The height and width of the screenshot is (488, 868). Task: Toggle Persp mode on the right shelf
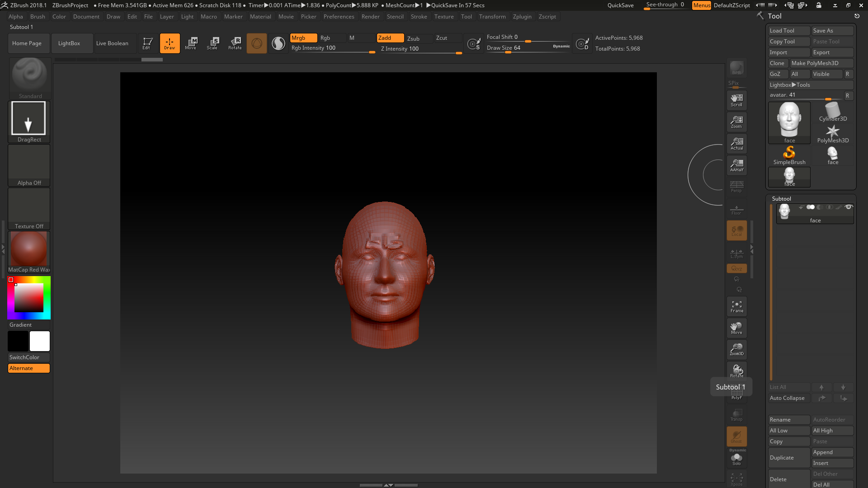point(736,186)
